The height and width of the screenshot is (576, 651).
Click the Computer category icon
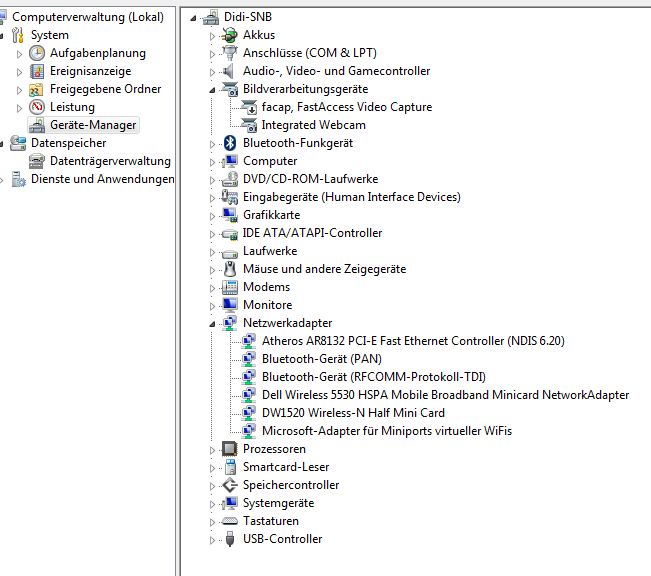pyautogui.click(x=229, y=161)
